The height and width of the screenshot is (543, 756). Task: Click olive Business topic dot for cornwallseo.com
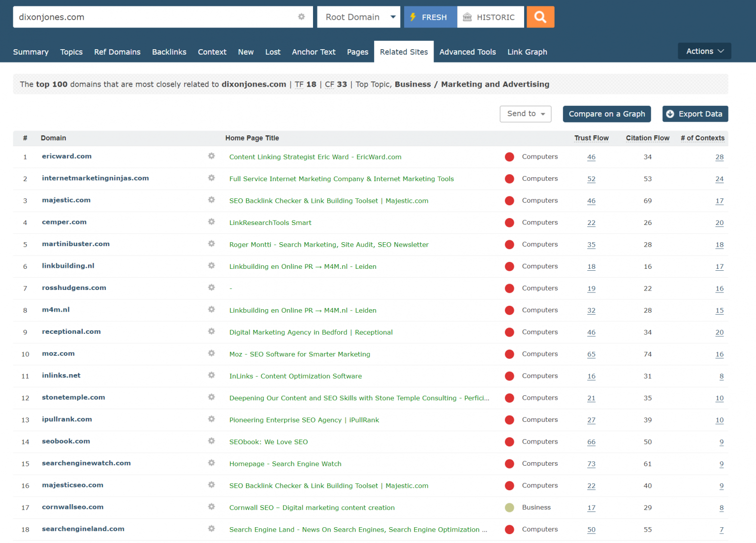(509, 507)
